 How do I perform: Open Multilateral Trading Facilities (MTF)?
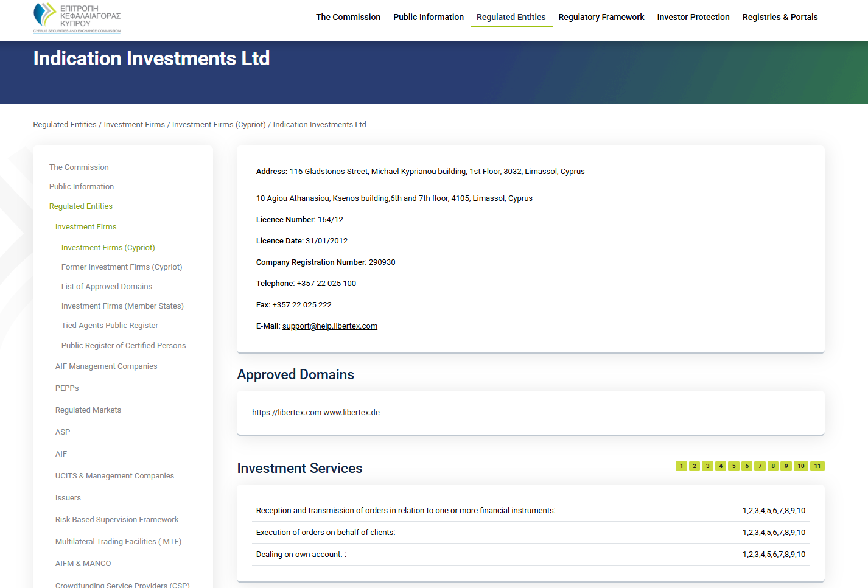pyautogui.click(x=118, y=542)
